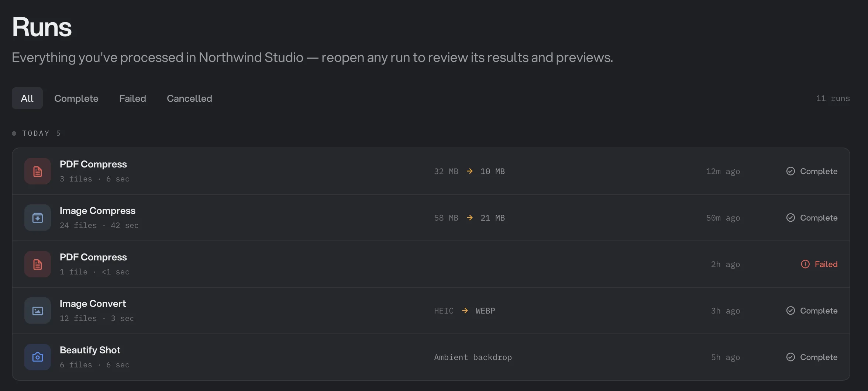Click the '21 MB' output size
The image size is (868, 391).
point(492,218)
